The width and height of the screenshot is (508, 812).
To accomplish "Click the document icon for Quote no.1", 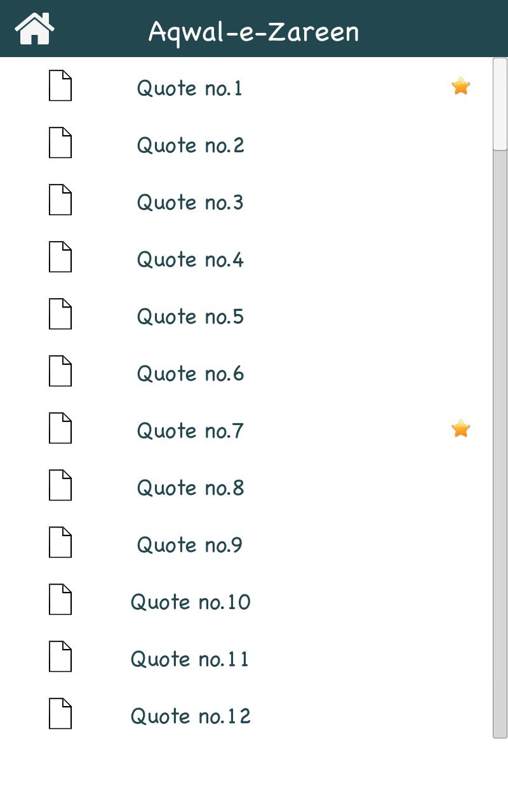I will click(x=60, y=86).
